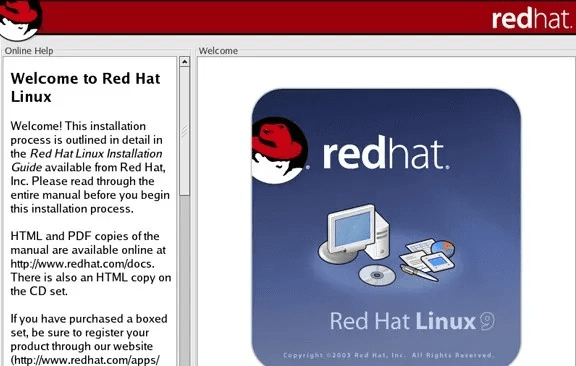The width and height of the screenshot is (576, 366).
Task: Click the 'If you have purchased a boxed' line
Action: 89,319
